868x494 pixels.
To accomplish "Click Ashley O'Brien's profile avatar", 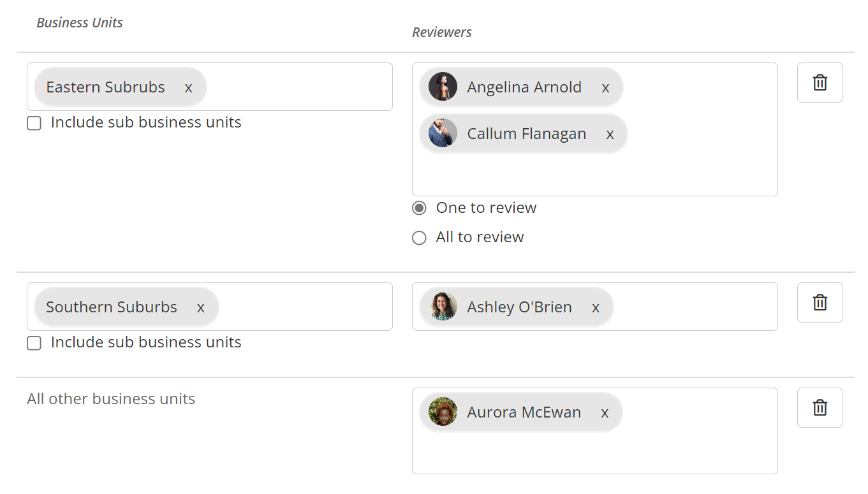I will 442,307.
